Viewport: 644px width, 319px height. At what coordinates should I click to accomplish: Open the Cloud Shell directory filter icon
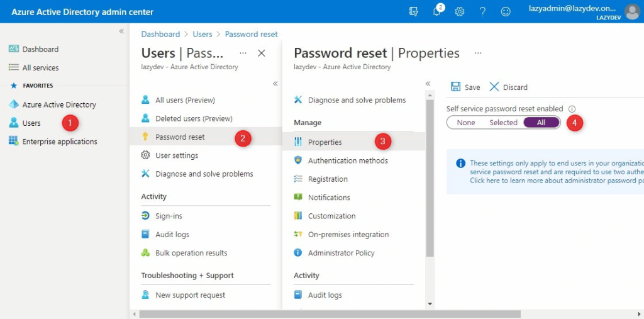(414, 11)
